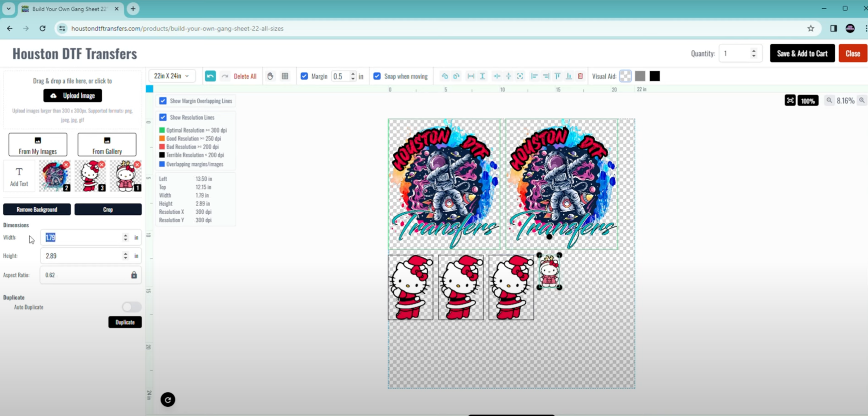The image size is (868, 416).
Task: Select the black Visual Aid swatch
Action: tap(655, 76)
